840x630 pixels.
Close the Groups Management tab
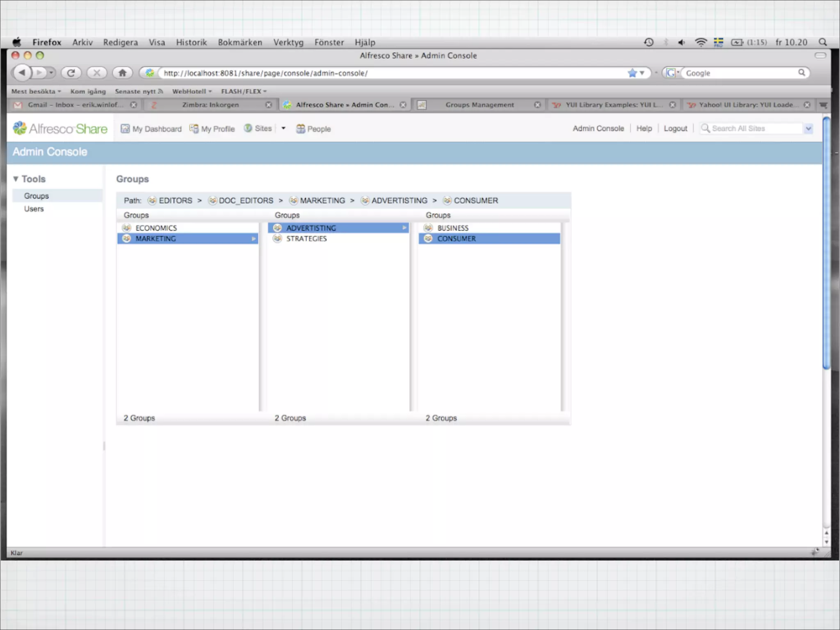537,105
